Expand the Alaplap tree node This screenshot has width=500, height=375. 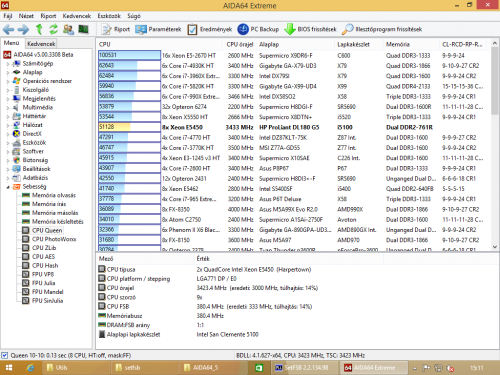(x=8, y=72)
